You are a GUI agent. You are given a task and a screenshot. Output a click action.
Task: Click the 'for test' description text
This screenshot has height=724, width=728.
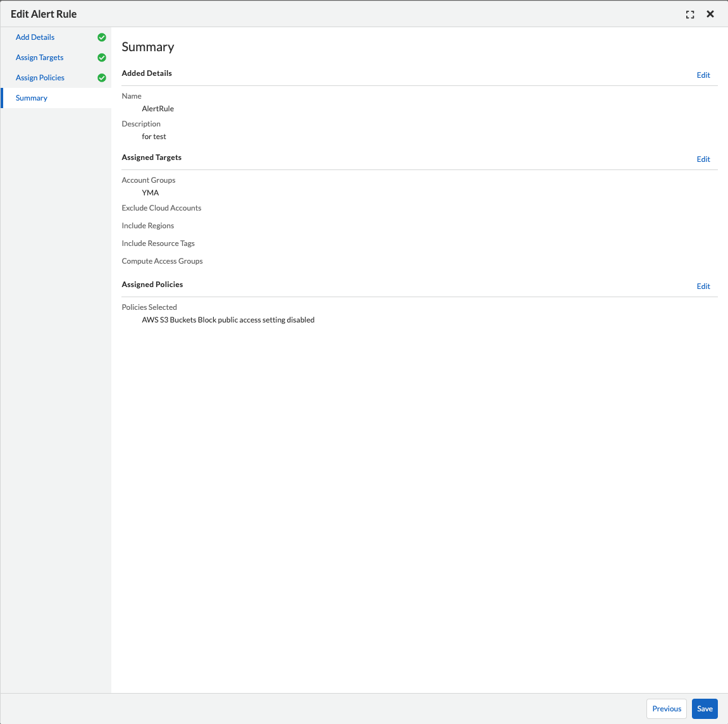coord(154,137)
